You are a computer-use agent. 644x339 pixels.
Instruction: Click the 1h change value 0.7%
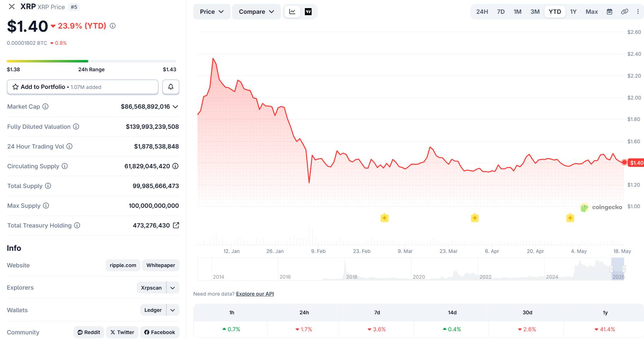[x=231, y=329]
